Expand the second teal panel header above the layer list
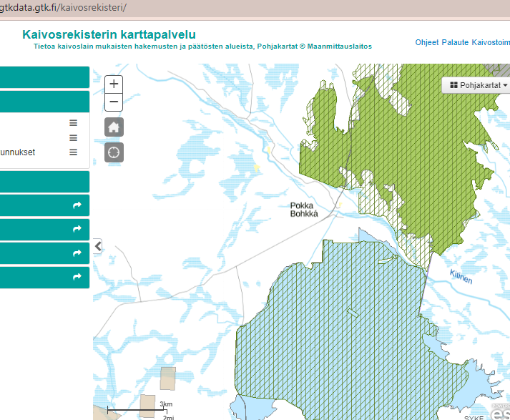510x420 pixels. [x=44, y=102]
